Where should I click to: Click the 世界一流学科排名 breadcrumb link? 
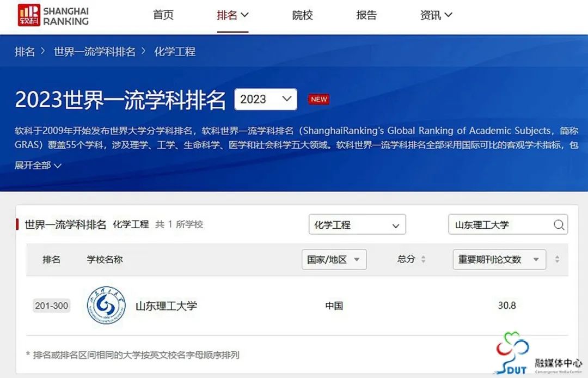click(95, 51)
